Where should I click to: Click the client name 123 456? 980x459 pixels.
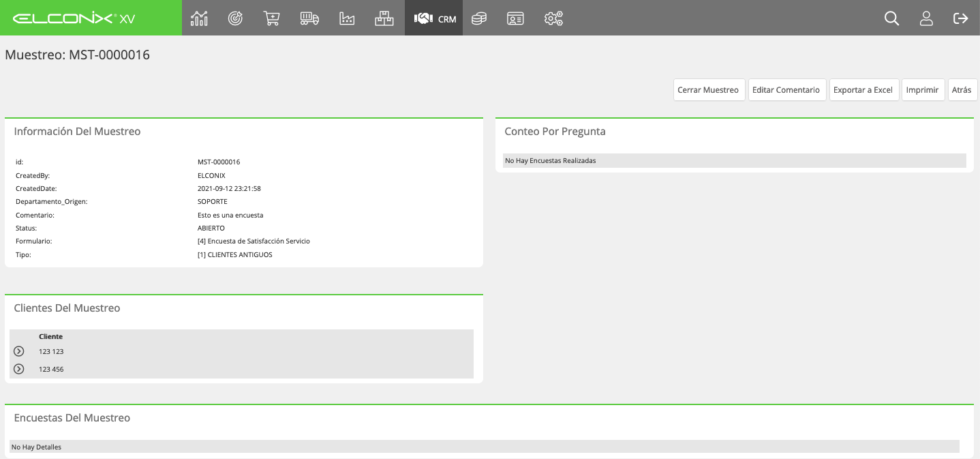[51, 369]
